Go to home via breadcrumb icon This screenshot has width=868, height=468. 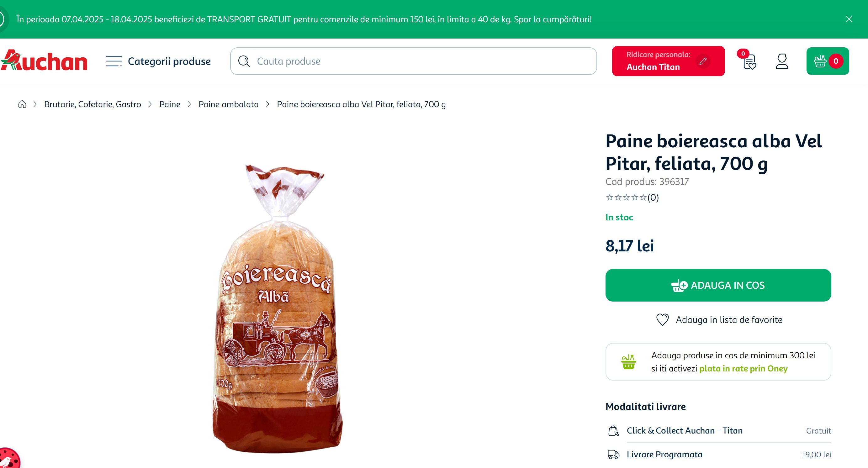coord(22,104)
